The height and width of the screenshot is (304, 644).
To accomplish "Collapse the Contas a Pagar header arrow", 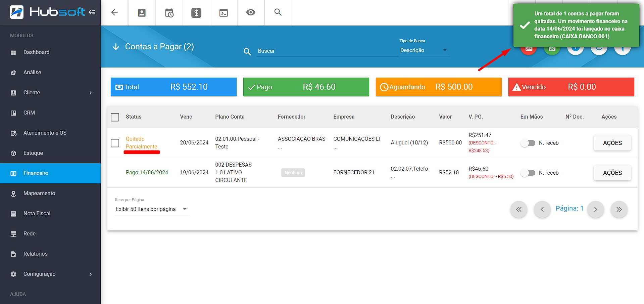I will click(116, 47).
